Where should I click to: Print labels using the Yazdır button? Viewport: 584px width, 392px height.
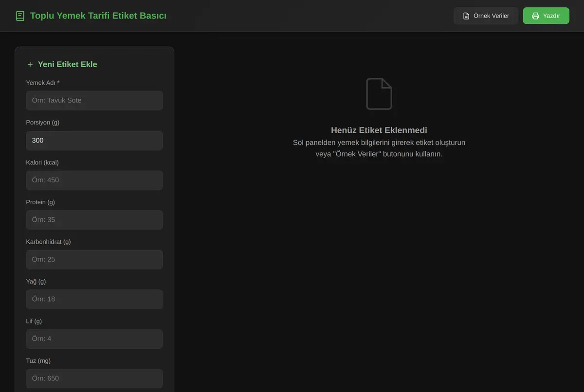point(546,16)
